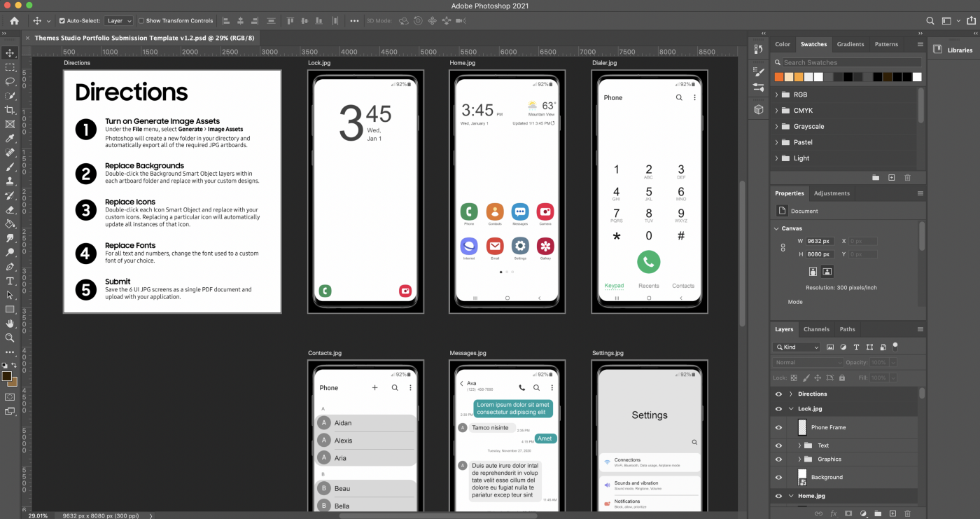Select the Rectangle shape tool
Viewport: 980px width, 519px height.
[10, 309]
